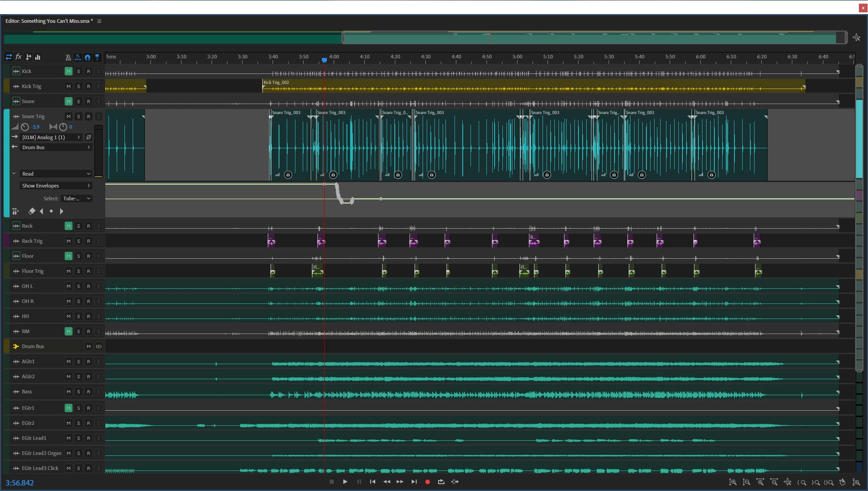Jump to previous keyframe on Snare Trig
868x491 pixels.
tap(41, 211)
